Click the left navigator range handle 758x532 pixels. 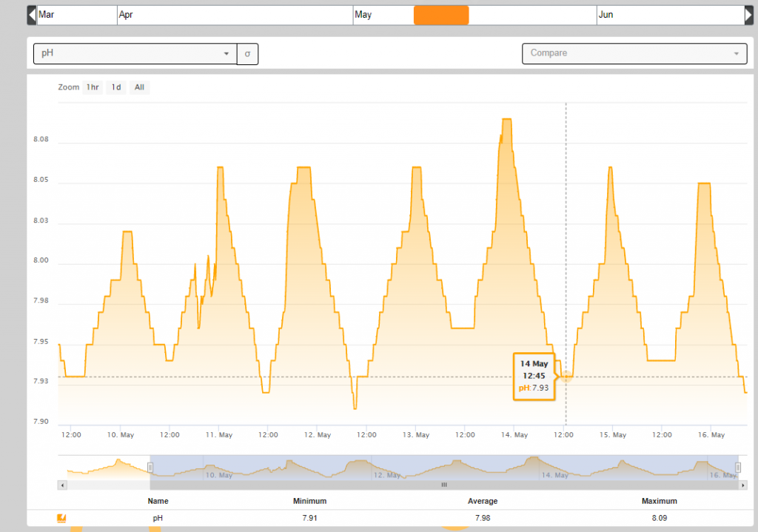tap(150, 467)
